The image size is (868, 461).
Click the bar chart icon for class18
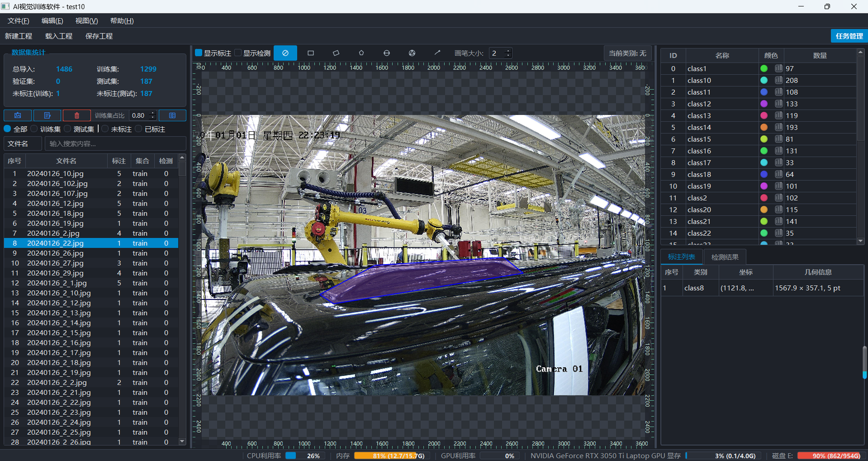tap(778, 174)
